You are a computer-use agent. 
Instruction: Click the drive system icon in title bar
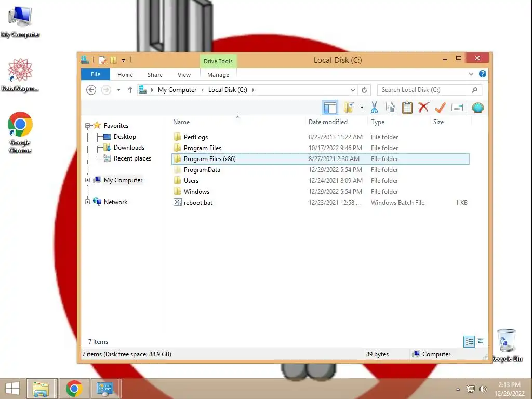[x=85, y=60]
